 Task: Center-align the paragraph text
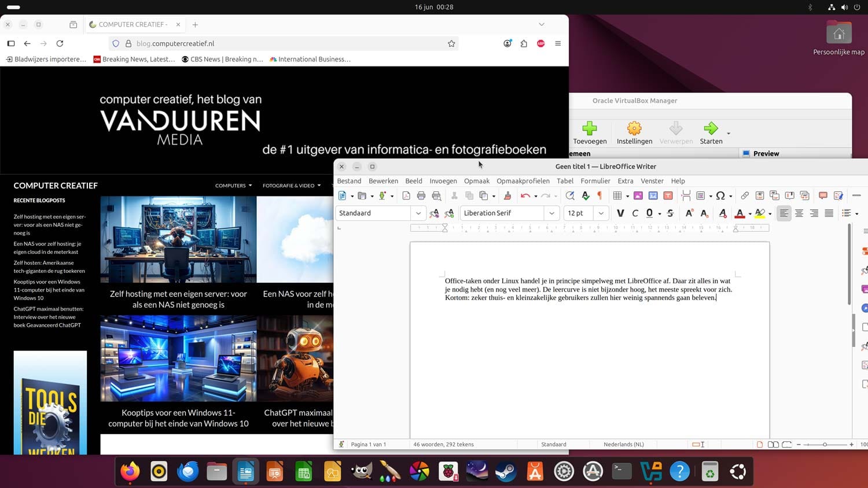(799, 213)
